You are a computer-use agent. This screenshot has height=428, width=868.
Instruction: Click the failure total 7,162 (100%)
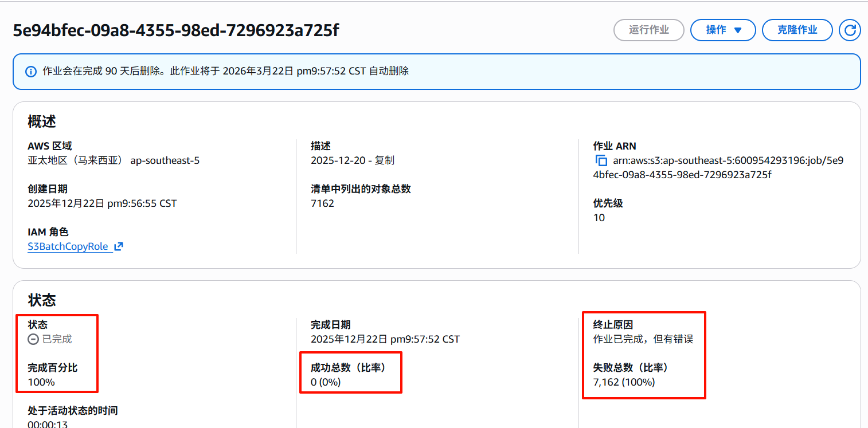(624, 382)
